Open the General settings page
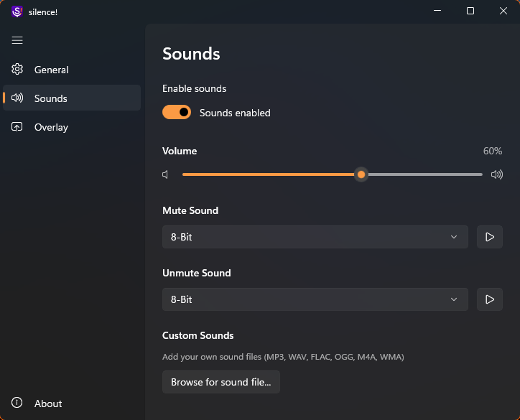The width and height of the screenshot is (520, 420). coord(72,70)
